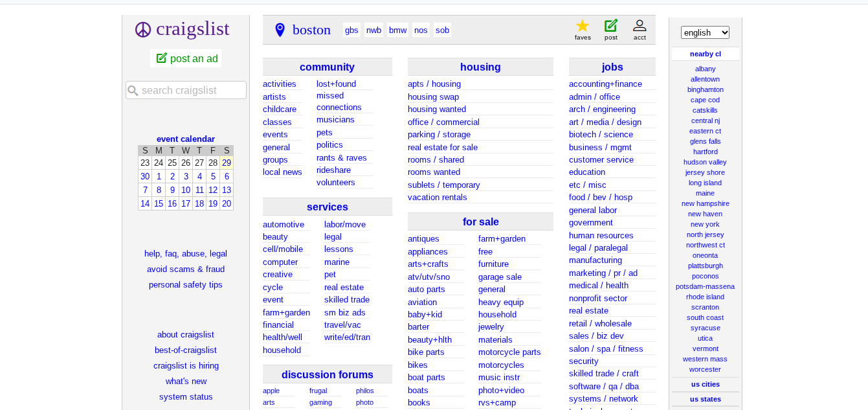Select day 30 in event calendar
This screenshot has width=868, height=410.
point(145,176)
